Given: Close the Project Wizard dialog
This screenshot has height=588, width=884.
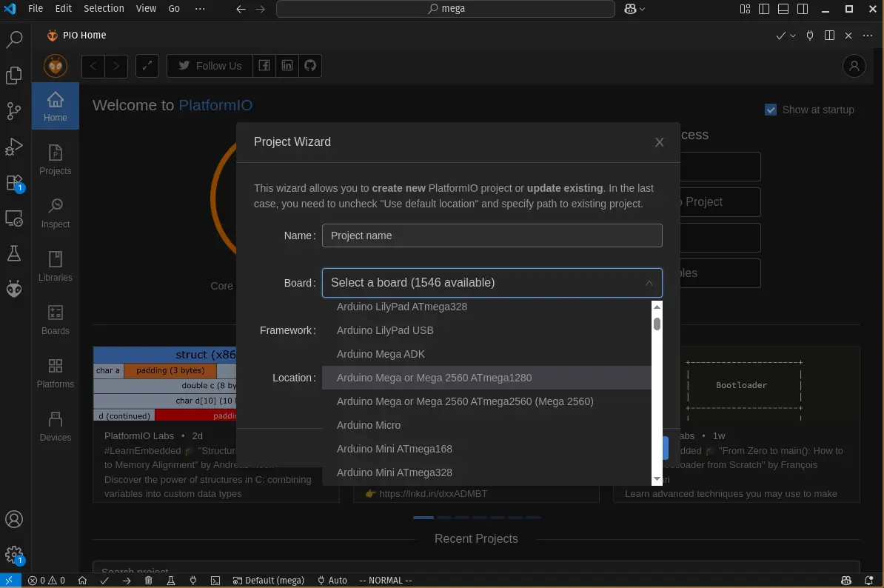Looking at the screenshot, I should (x=659, y=142).
